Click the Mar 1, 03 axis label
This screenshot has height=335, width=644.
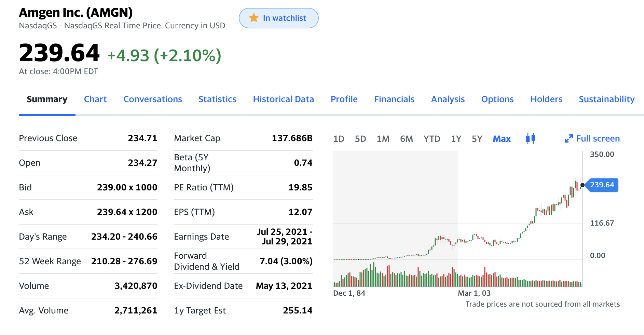[474, 293]
